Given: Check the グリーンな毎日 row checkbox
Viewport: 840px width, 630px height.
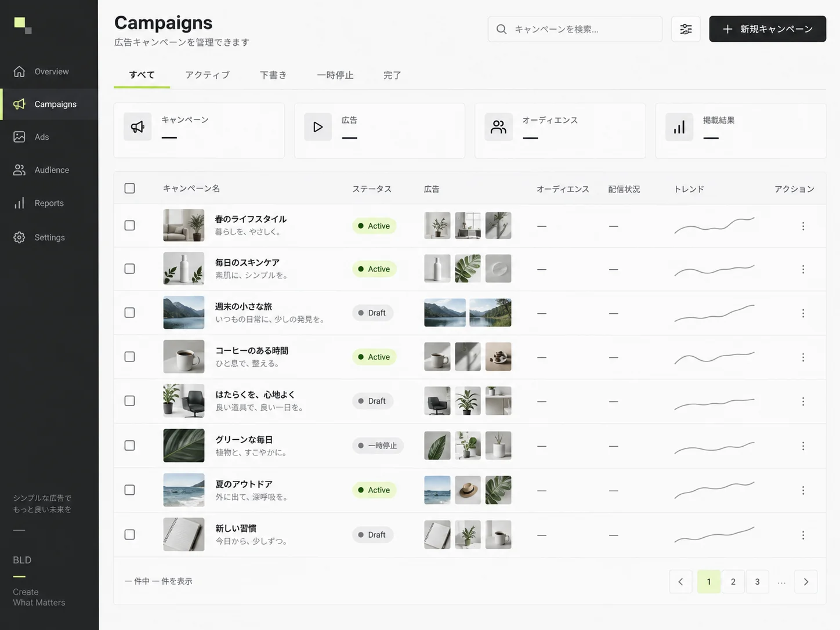Looking at the screenshot, I should (x=130, y=446).
